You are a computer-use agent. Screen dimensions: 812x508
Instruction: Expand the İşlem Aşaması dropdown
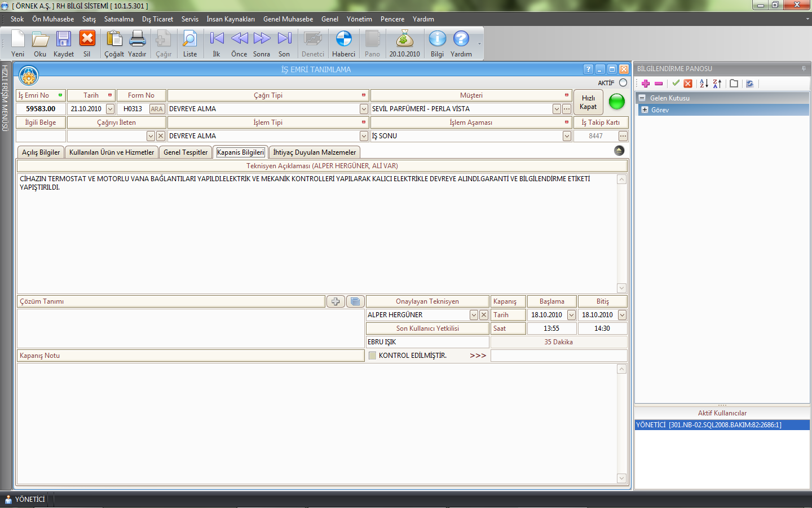pyautogui.click(x=567, y=136)
